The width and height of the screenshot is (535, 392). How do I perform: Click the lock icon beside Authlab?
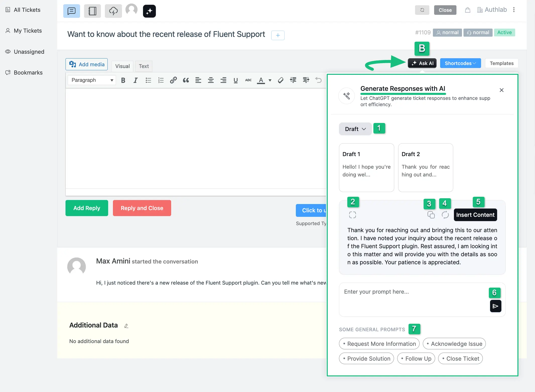[467, 10]
